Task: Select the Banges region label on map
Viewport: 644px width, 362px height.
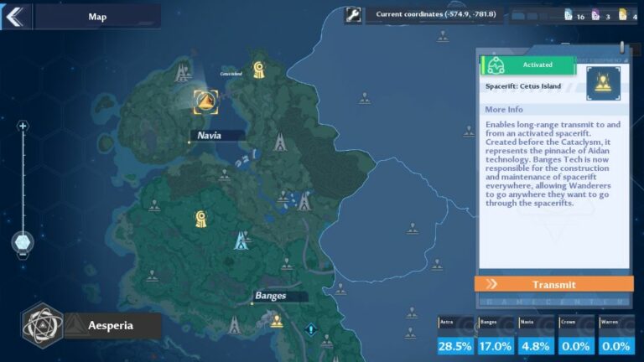Action: [x=270, y=295]
